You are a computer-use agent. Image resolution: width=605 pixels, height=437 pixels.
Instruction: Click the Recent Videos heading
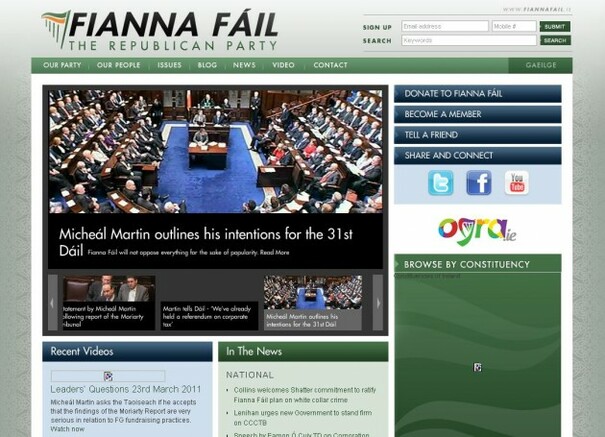[x=82, y=351]
